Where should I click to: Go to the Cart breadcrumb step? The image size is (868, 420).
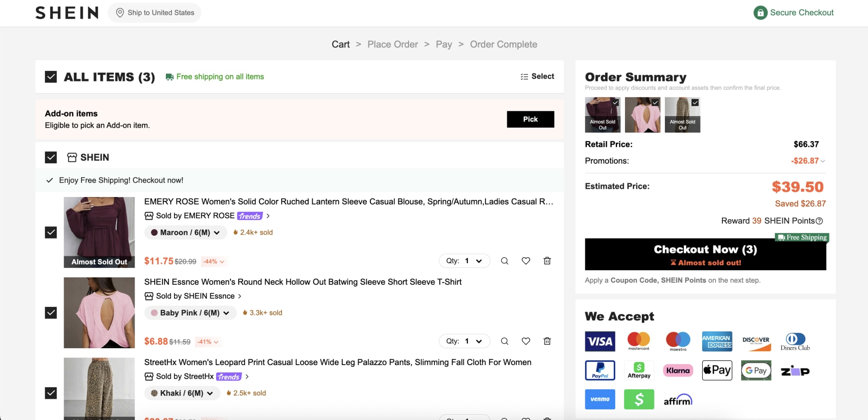pyautogui.click(x=340, y=44)
